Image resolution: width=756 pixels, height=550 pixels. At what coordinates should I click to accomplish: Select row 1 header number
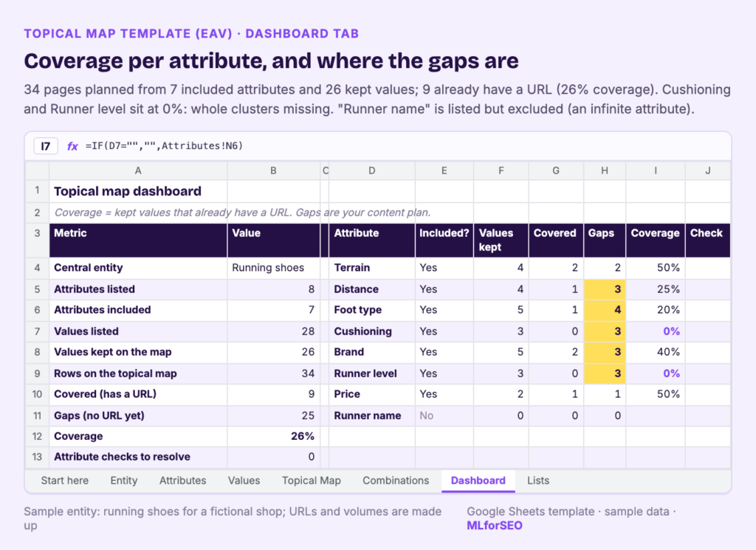tap(37, 191)
